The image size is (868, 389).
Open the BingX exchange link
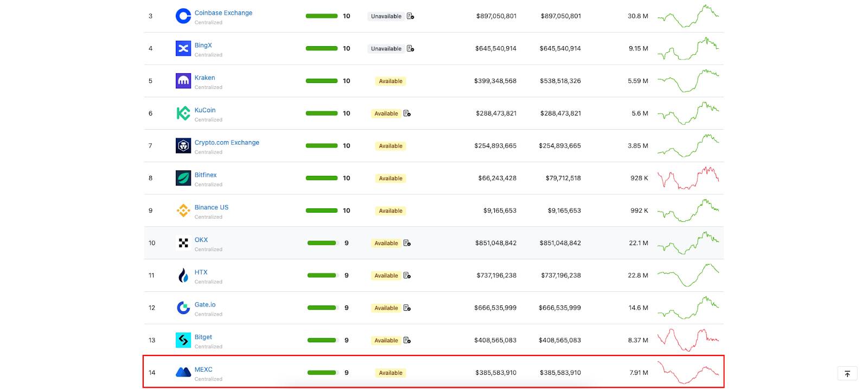pos(203,46)
